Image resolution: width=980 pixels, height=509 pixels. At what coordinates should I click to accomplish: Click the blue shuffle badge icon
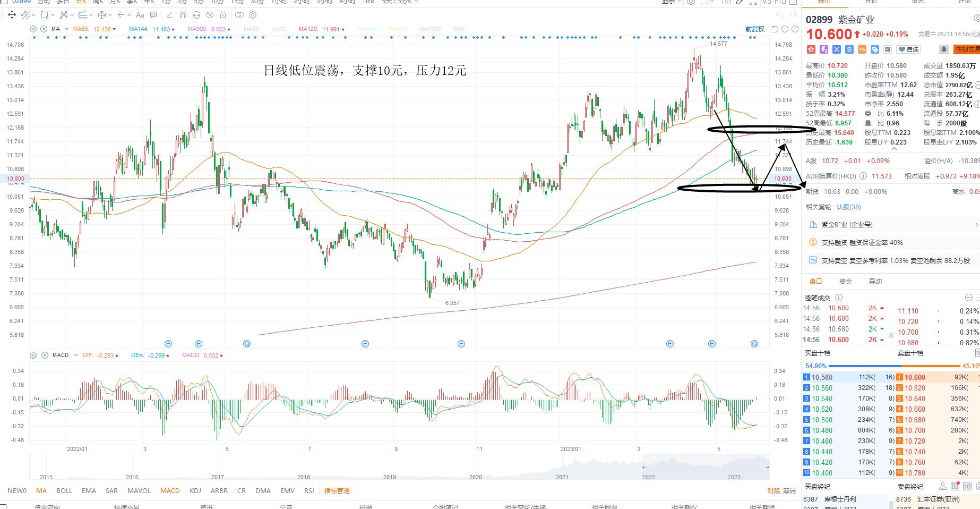coord(836,49)
